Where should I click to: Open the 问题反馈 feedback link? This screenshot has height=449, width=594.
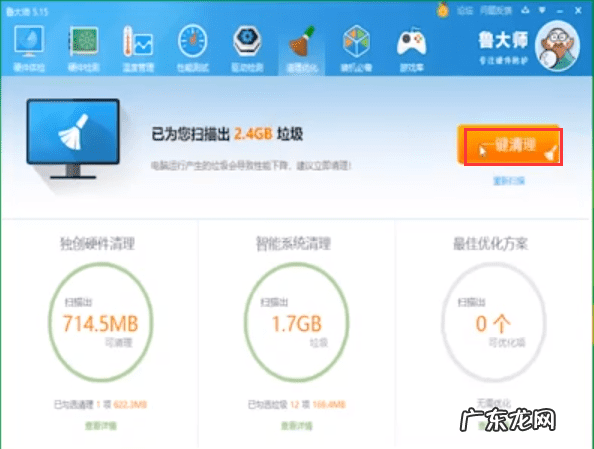496,11
